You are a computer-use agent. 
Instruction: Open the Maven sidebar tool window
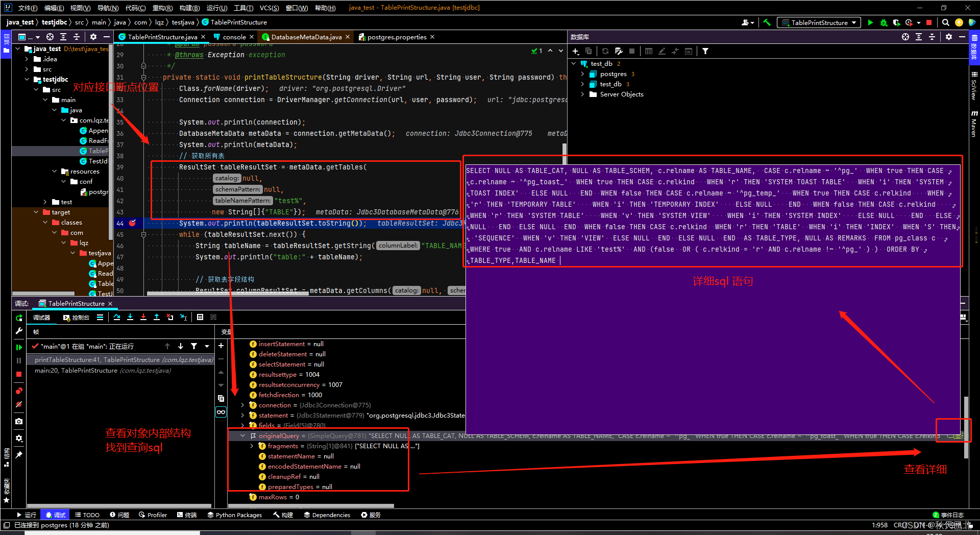pyautogui.click(x=974, y=124)
